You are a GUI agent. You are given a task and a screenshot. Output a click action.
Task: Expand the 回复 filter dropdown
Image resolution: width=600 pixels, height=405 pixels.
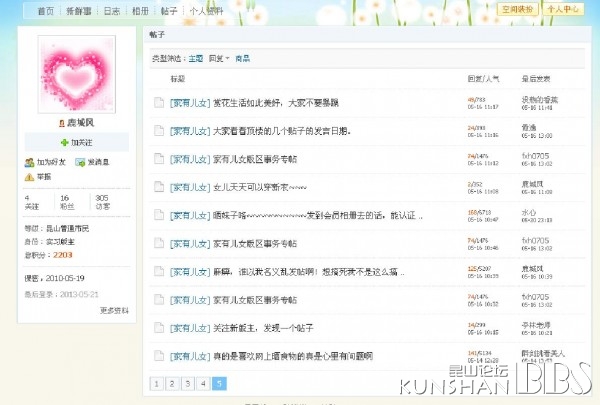[218, 59]
